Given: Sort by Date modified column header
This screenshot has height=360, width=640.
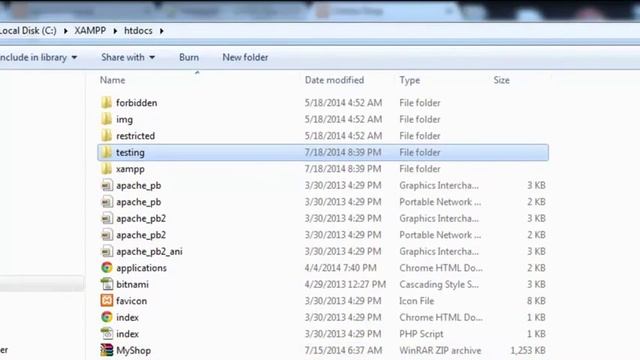Looking at the screenshot, I should pos(334,80).
